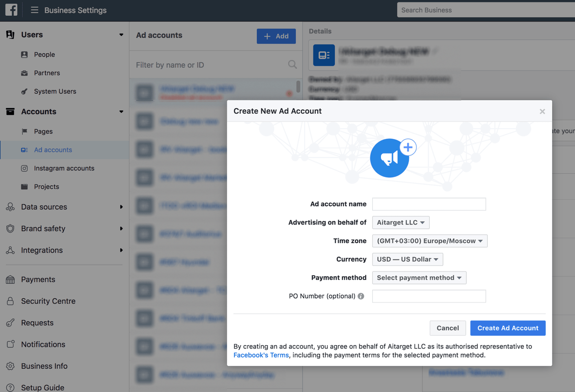Screen dimensions: 575x392
Task: Click the People icon in sidebar
Action: (x=24, y=55)
